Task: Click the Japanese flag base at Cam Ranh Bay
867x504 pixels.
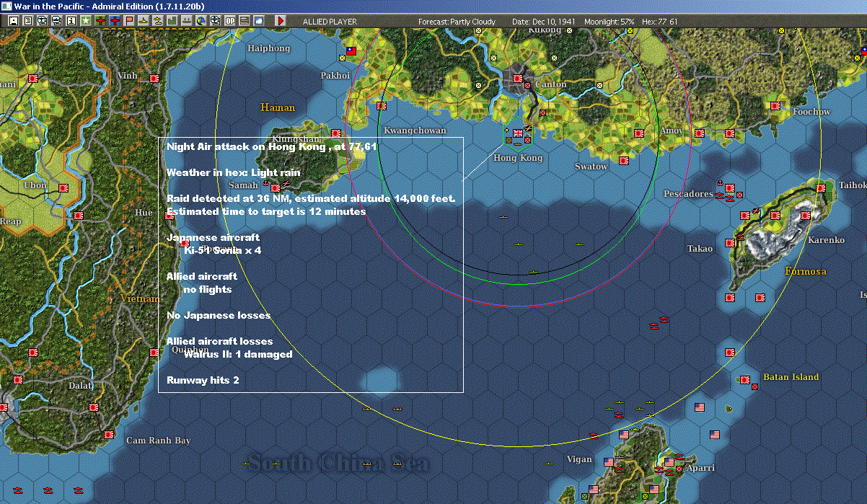Action: [x=109, y=435]
